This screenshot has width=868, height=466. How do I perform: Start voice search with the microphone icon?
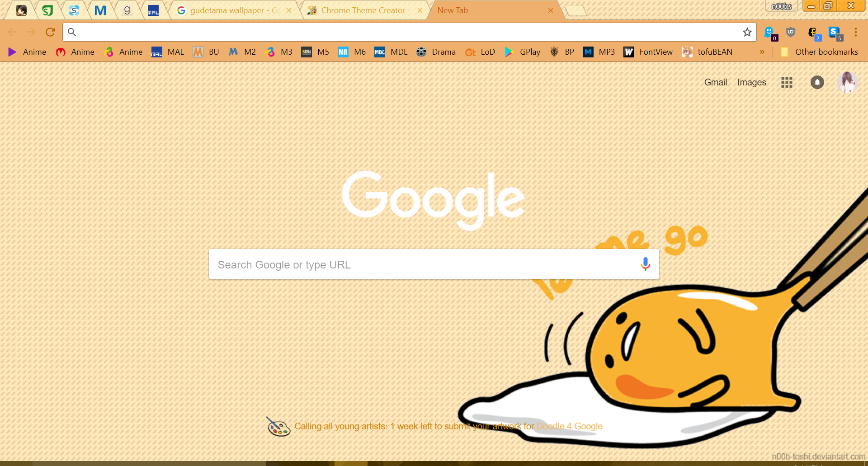645,264
